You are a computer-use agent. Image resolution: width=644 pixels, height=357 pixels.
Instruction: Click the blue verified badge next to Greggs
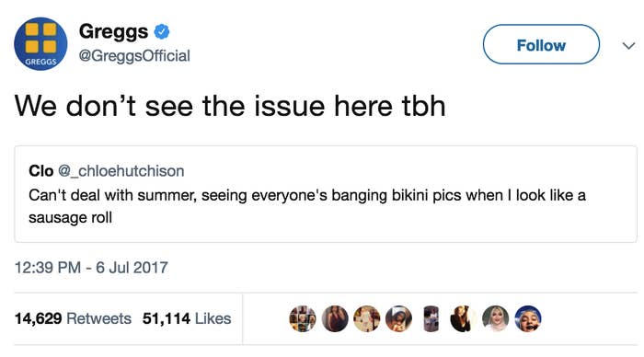tap(162, 31)
